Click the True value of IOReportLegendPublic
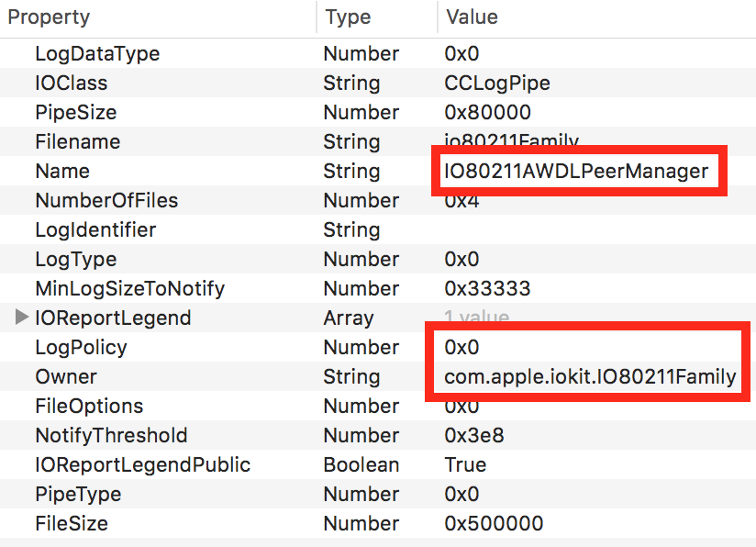This screenshot has height=547, width=756. pos(465,464)
